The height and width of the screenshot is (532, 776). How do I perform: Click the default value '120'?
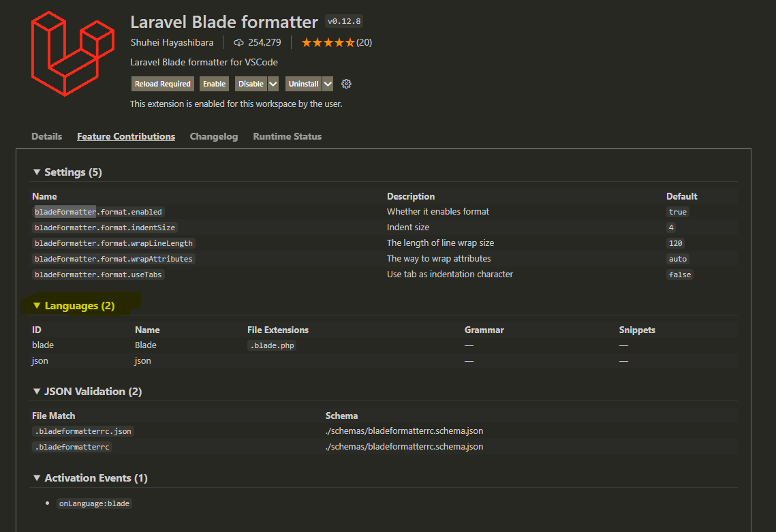coord(676,243)
